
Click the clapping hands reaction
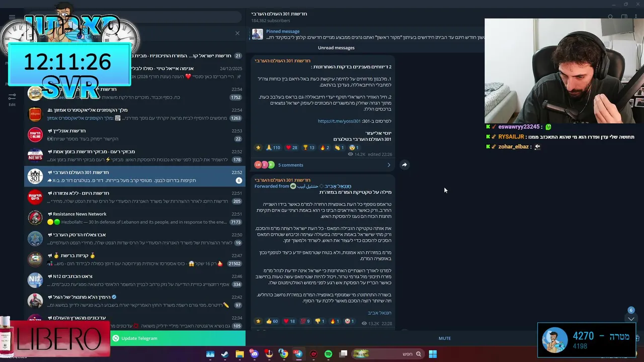pyautogui.click(x=340, y=148)
